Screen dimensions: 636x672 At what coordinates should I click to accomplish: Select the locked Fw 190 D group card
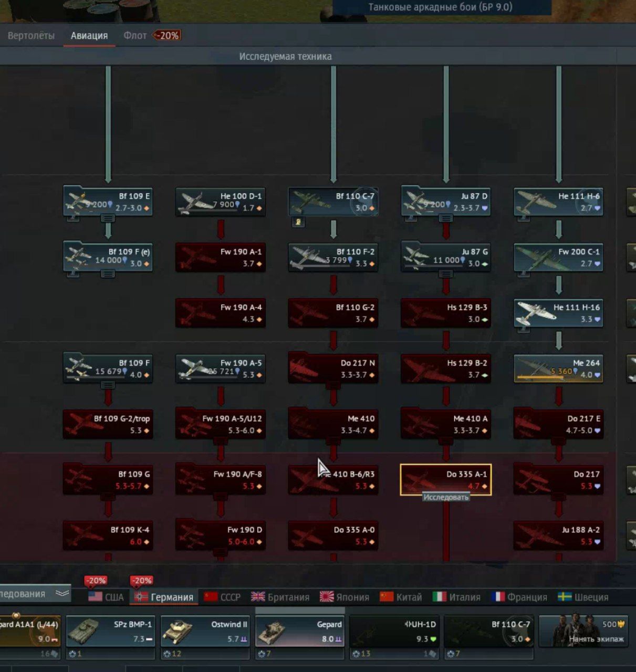click(221, 536)
